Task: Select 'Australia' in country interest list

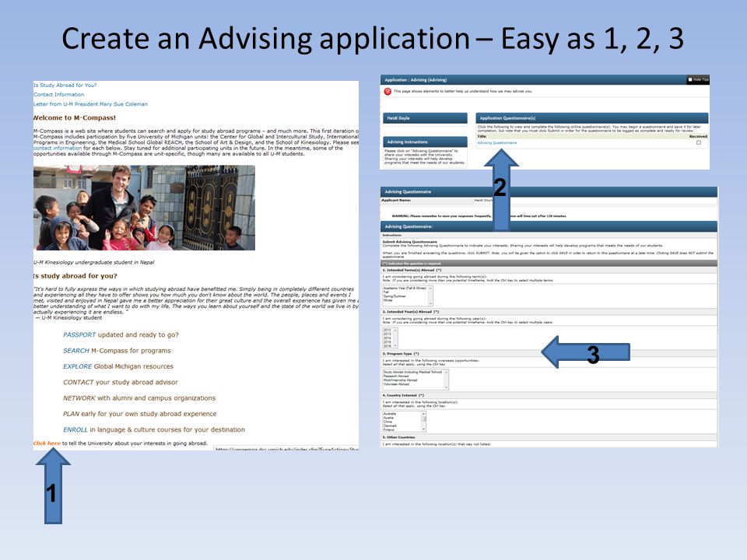Action: 390,414
